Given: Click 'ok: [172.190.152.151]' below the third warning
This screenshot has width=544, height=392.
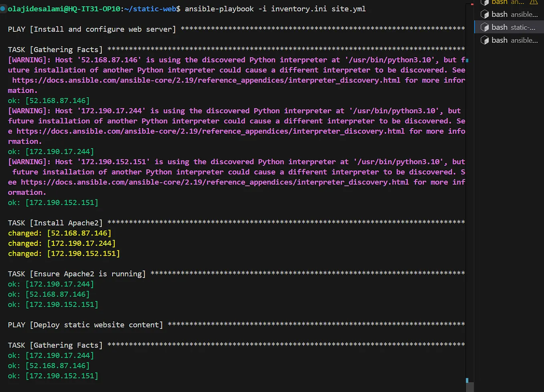Looking at the screenshot, I should point(53,202).
